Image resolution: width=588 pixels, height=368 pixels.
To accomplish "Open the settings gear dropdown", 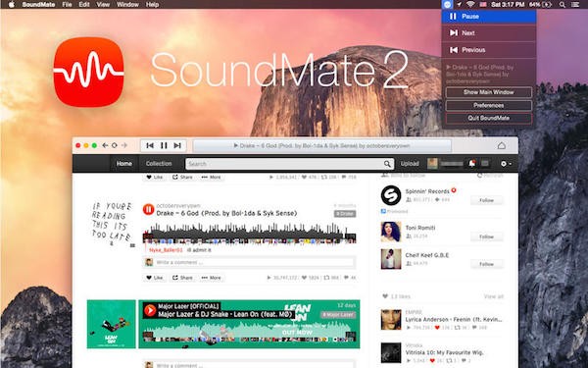I will click(x=506, y=164).
